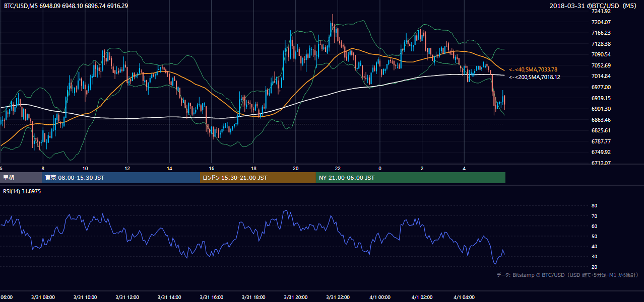This screenshot has width=644, height=302.
Task: Click the price axis value 7014.84
Action: 601,76
